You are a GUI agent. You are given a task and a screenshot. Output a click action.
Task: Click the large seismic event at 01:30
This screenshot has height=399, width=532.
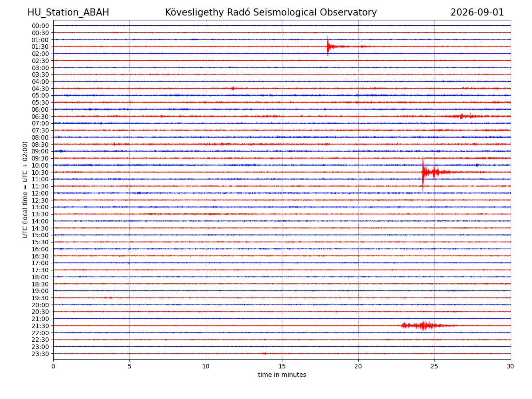[x=337, y=46]
